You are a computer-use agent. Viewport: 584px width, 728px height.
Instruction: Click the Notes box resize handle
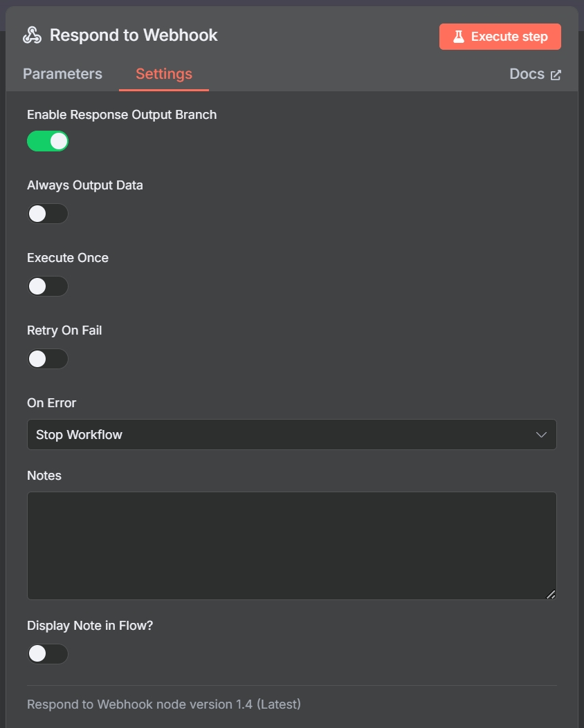[x=551, y=594]
